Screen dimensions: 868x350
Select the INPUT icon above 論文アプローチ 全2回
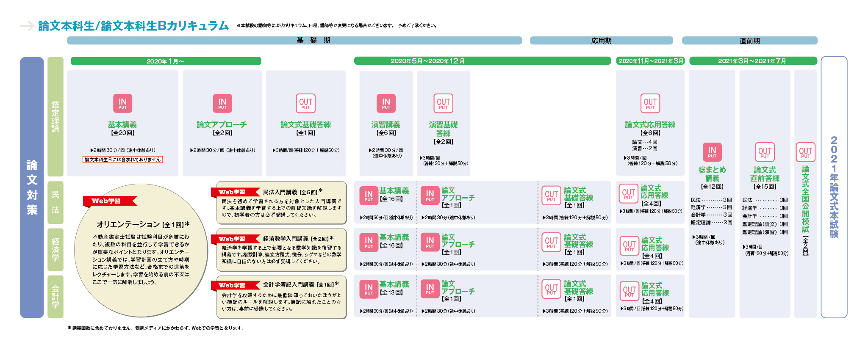click(x=222, y=103)
